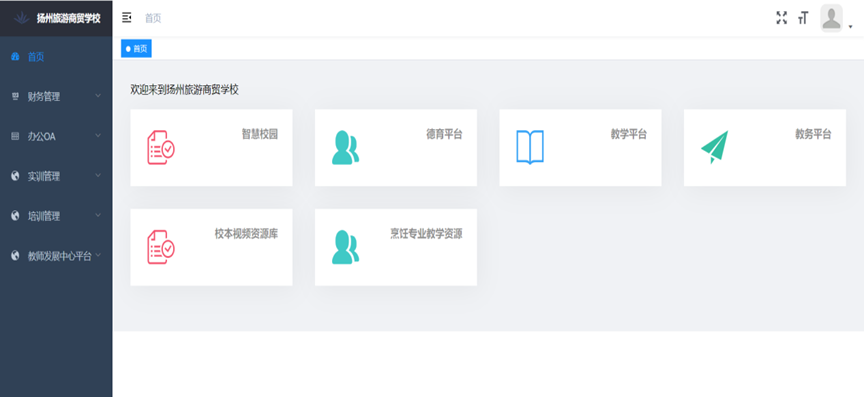
Task: Click the school logo in the sidebar header
Action: (21, 18)
